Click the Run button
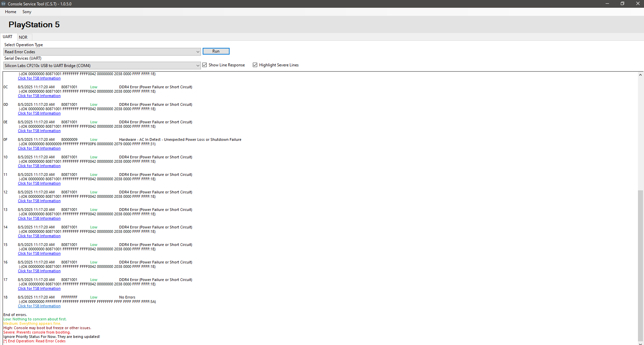The width and height of the screenshot is (644, 345). [x=216, y=51]
